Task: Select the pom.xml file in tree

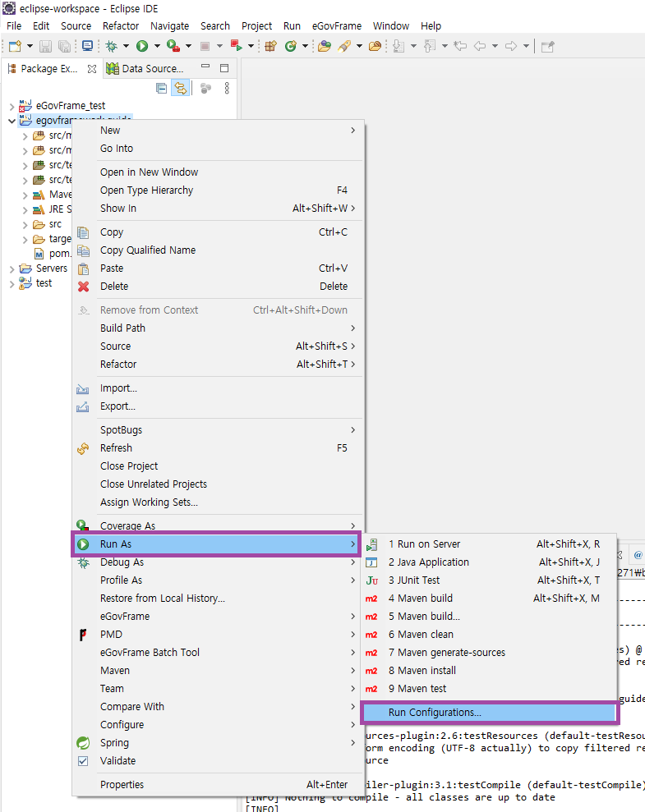Action: [52, 254]
